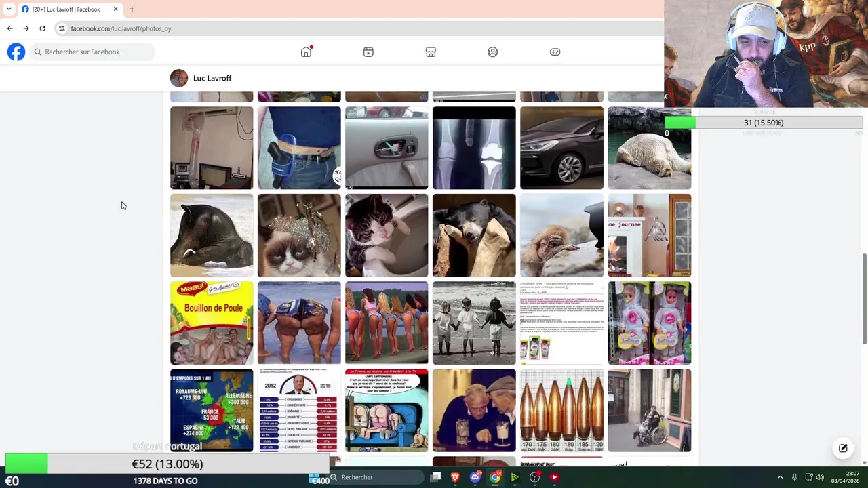Click the browser Forward arrow
The height and width of the screenshot is (488, 868).
point(26,28)
